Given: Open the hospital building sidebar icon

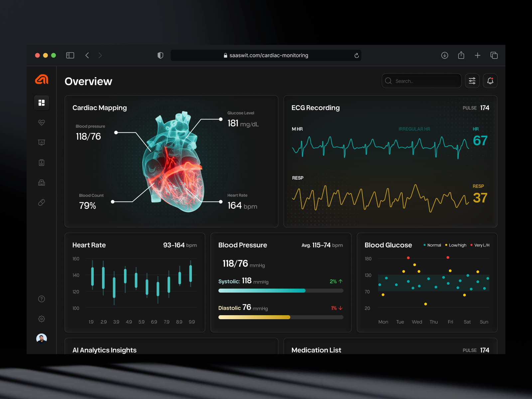Looking at the screenshot, I should (42, 182).
